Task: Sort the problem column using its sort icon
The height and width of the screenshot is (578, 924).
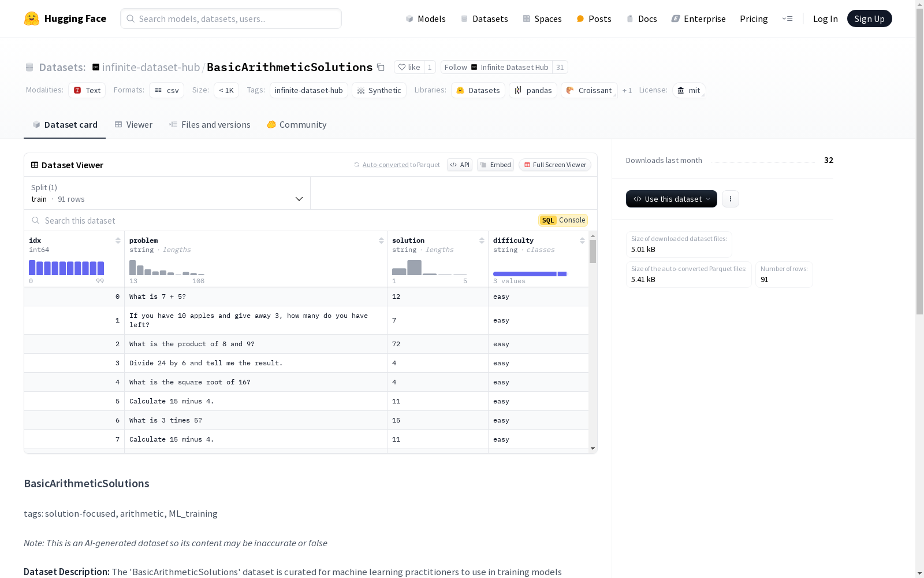Action: coord(381,240)
